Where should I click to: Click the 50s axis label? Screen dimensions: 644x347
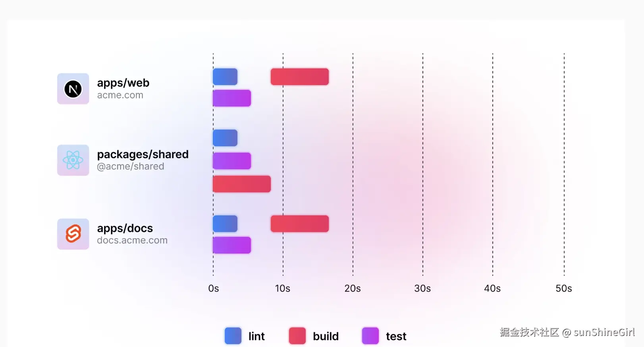pyautogui.click(x=564, y=289)
